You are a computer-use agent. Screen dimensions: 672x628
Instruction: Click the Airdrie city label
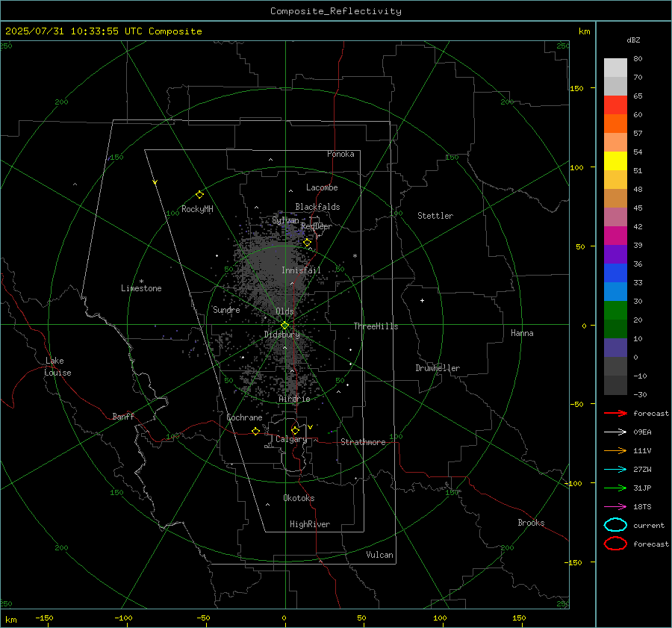click(x=294, y=399)
